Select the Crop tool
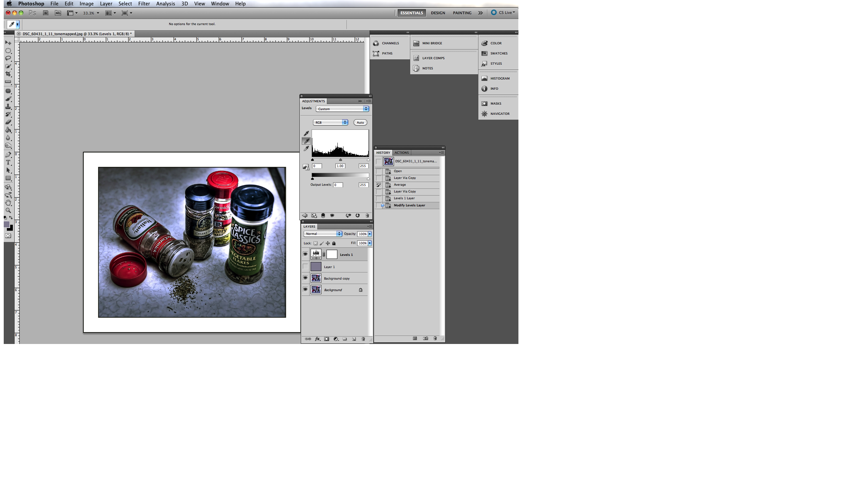The height and width of the screenshot is (488, 868). [x=8, y=74]
